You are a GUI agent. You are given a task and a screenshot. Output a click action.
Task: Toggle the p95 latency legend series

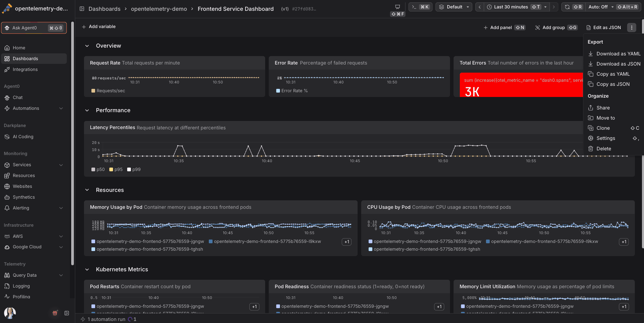(x=116, y=169)
